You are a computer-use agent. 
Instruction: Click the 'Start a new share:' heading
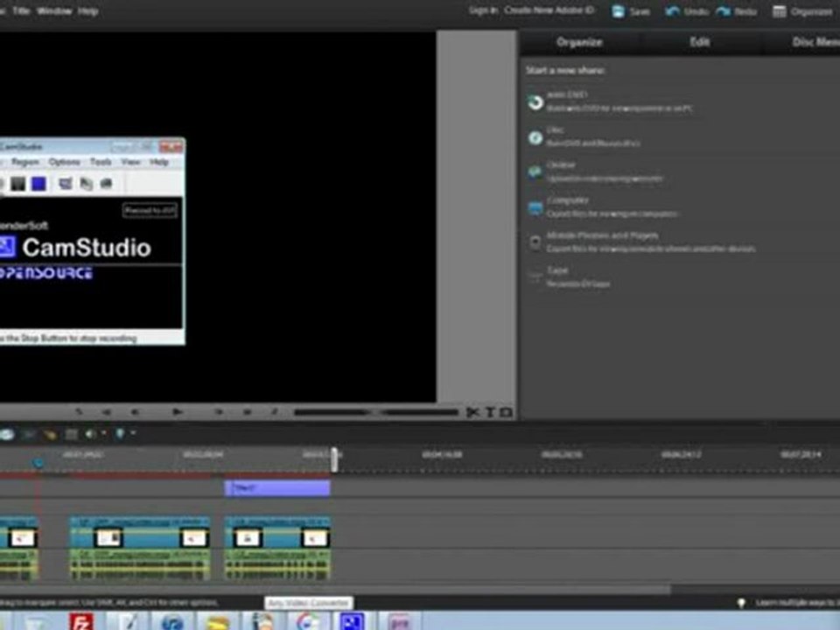coord(565,70)
